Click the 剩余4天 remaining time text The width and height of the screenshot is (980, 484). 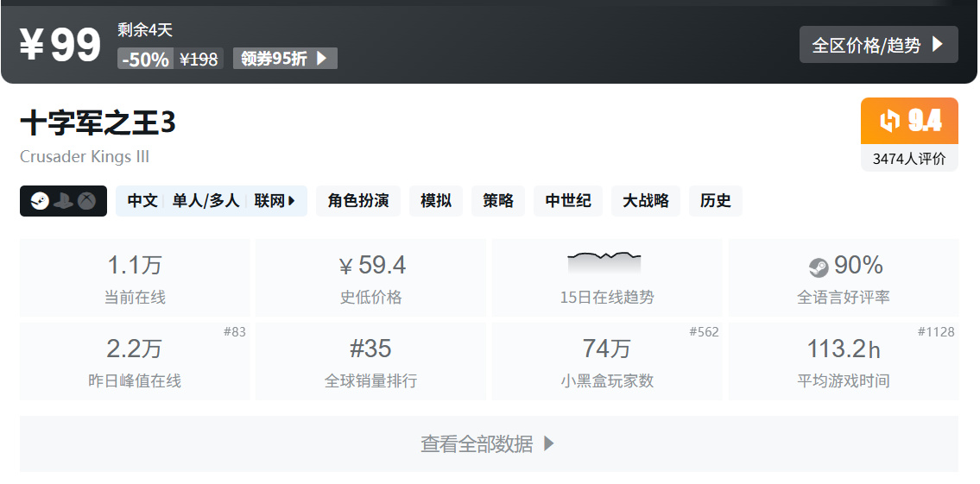point(145,29)
